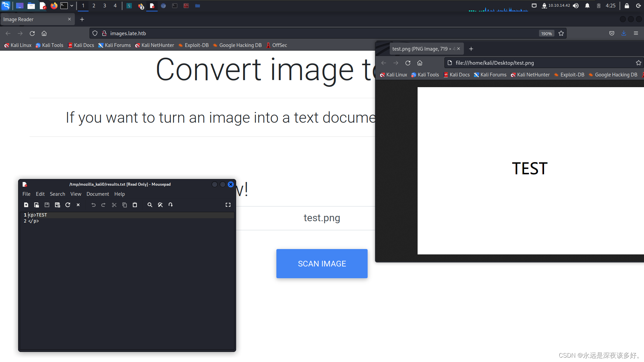This screenshot has height=362, width=644.
Task: Switch to workspace 3 in panel
Action: [x=105, y=6]
